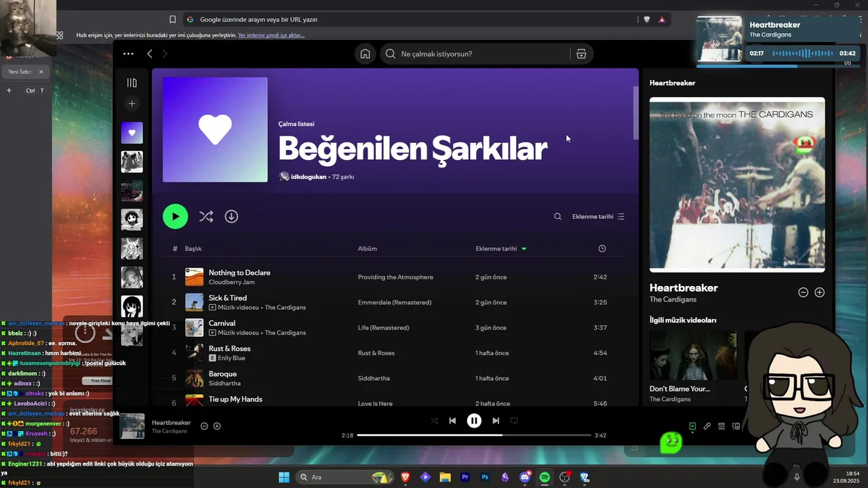
Task: Download the playlist with the arrow icon
Action: 231,216
